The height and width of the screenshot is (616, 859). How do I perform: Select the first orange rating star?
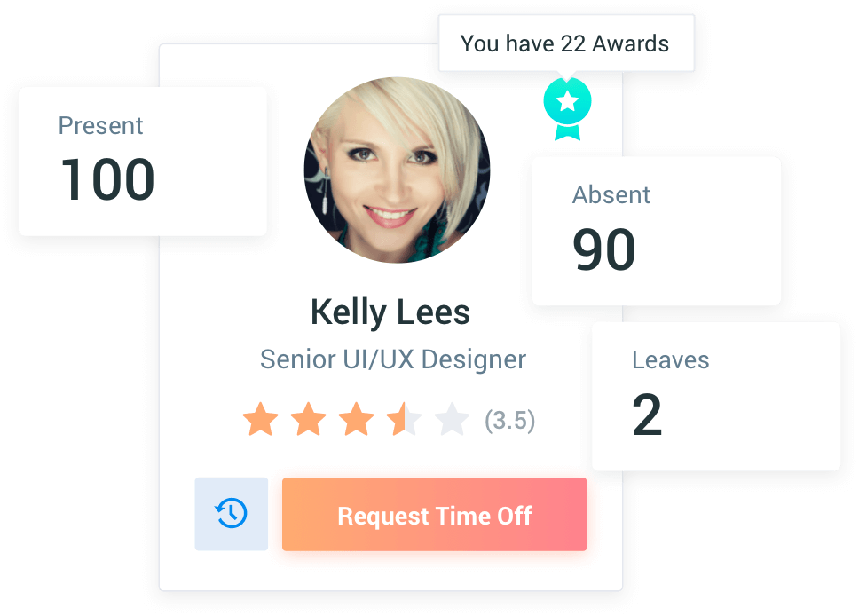[x=260, y=419]
